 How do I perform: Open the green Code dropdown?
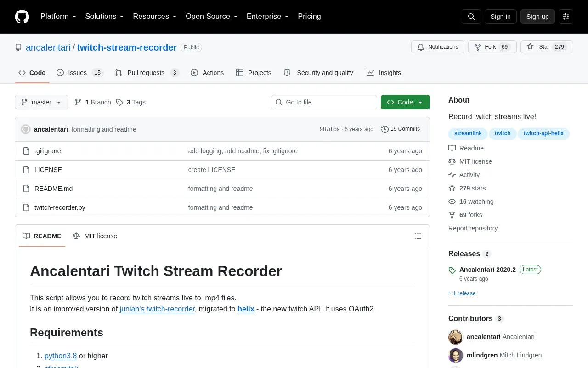405,102
